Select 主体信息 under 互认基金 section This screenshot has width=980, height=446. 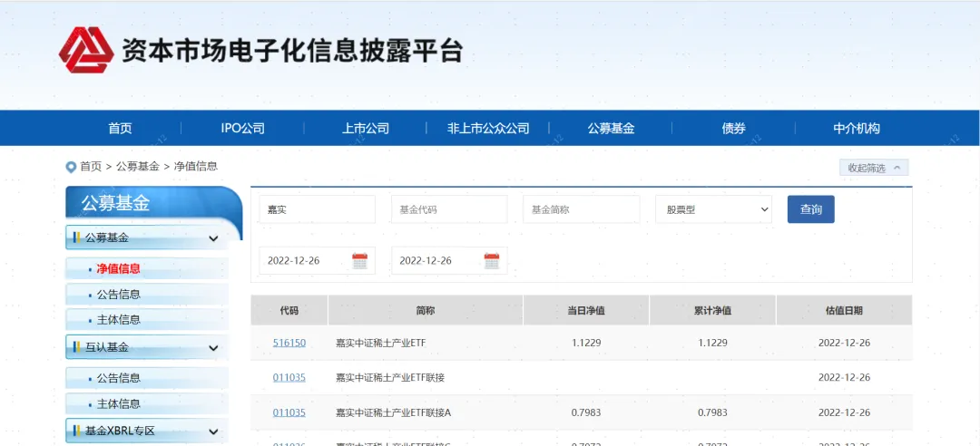(119, 403)
